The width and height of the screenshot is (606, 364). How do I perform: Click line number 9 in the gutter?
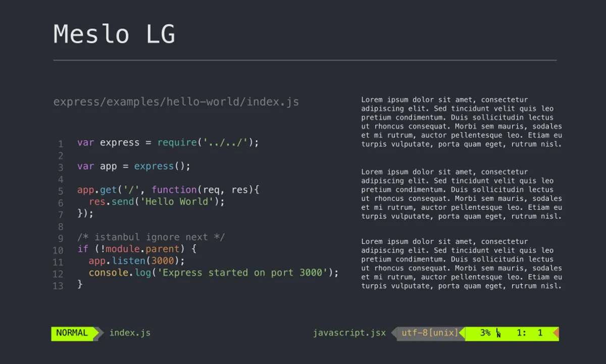[x=61, y=239]
